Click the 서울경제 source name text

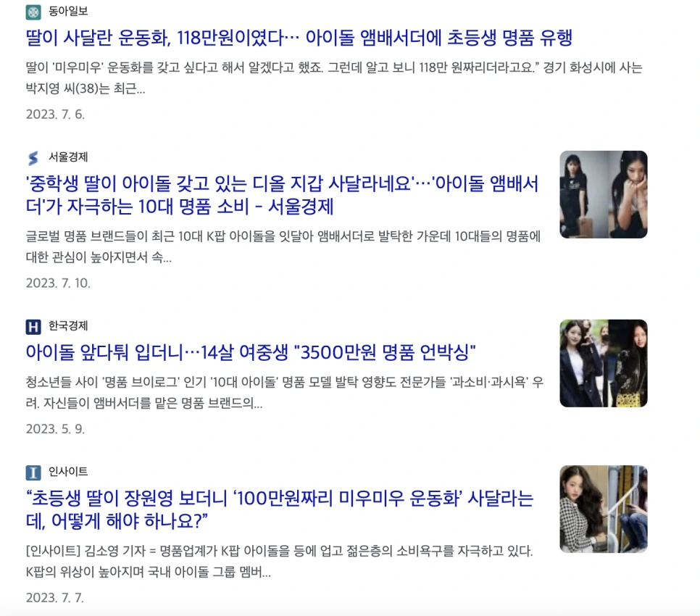tap(68, 157)
